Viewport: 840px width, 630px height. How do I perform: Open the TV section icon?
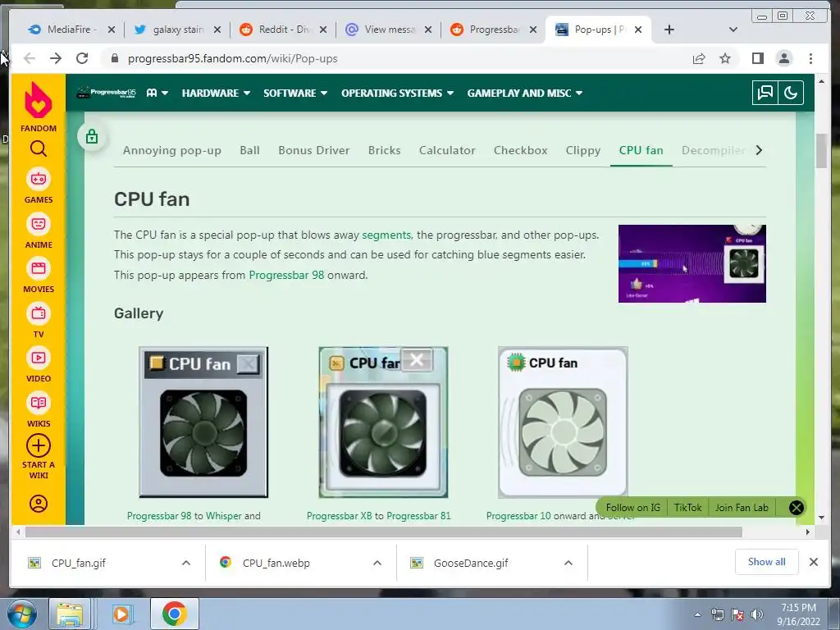pos(38,313)
